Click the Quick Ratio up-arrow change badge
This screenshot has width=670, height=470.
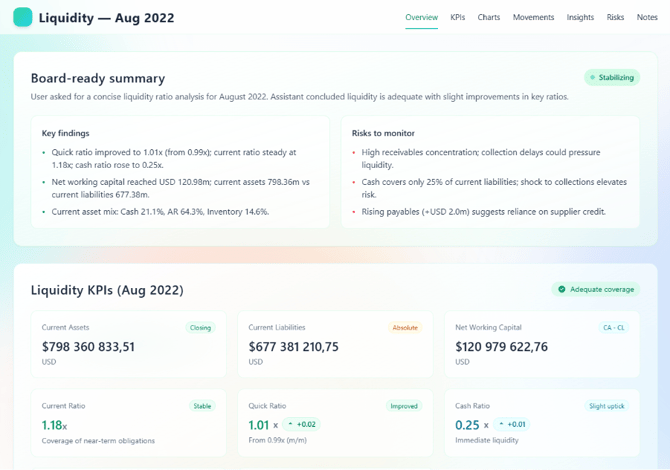(301, 424)
